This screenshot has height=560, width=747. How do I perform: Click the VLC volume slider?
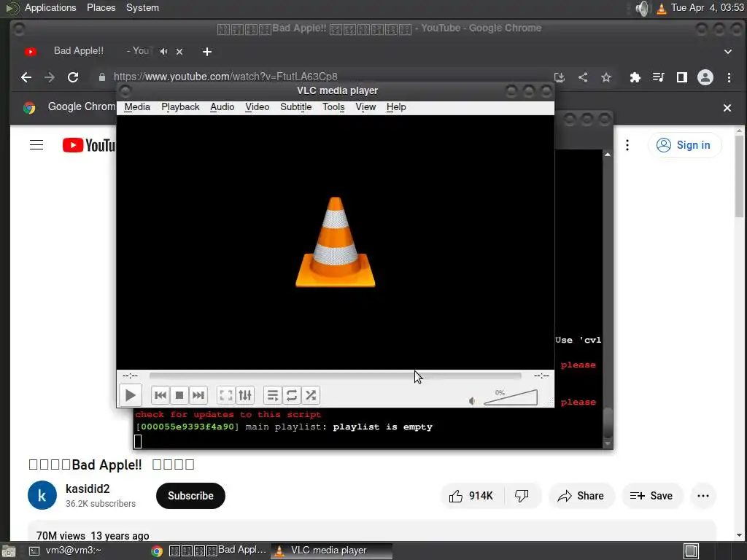click(511, 397)
